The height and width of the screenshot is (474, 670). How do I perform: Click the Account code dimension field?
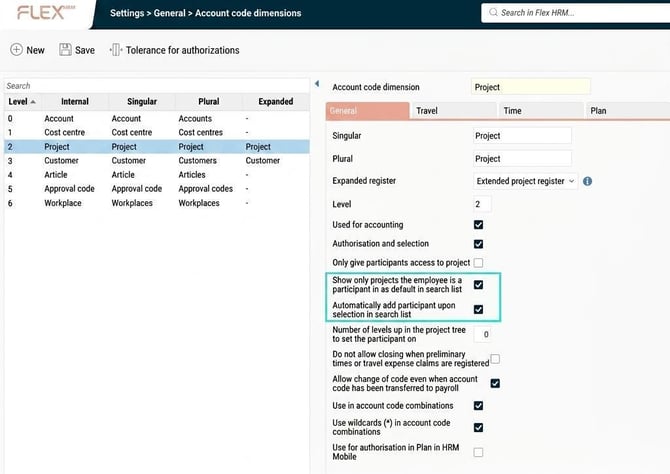531,87
